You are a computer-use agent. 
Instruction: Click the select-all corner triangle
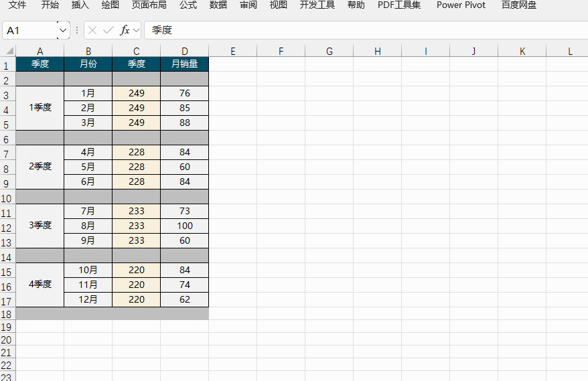pyautogui.click(x=9, y=51)
